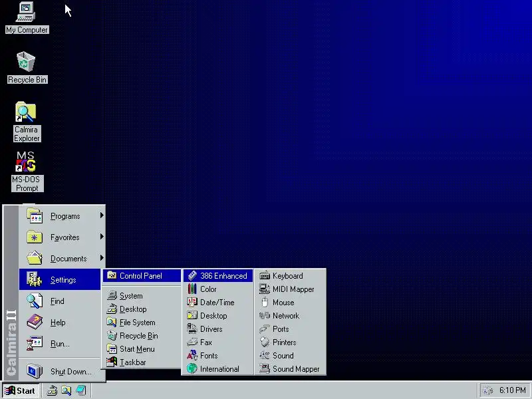Click the magnifier folder quick launch icon

66,391
